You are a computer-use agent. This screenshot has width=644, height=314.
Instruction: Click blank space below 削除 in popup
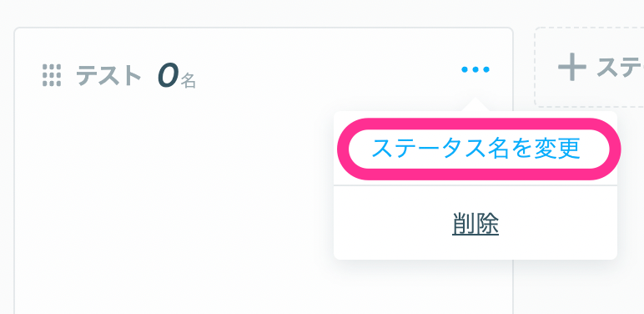(x=475, y=248)
